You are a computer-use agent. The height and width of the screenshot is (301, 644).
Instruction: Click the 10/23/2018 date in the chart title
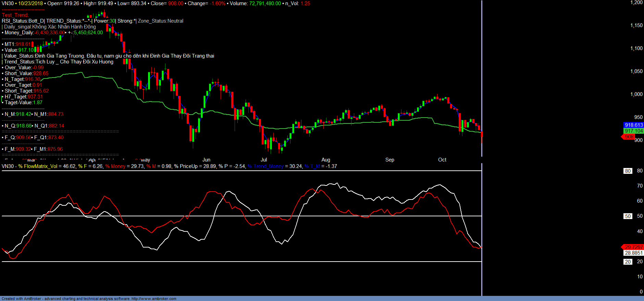point(30,3)
